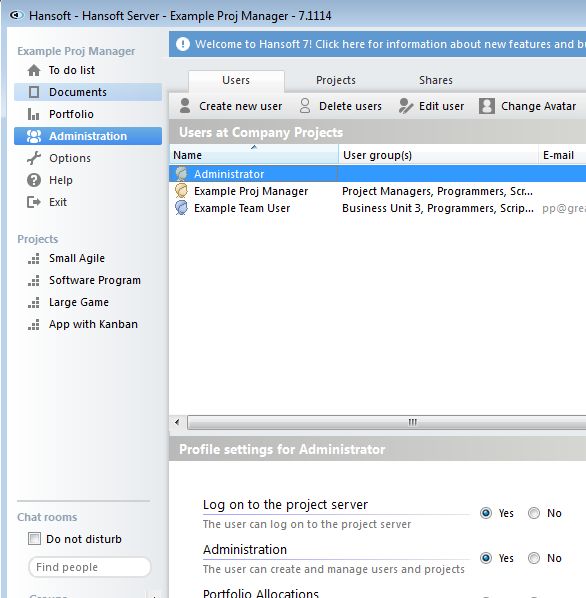586x598 pixels.
Task: Open the Administration section label
Action: coord(88,136)
